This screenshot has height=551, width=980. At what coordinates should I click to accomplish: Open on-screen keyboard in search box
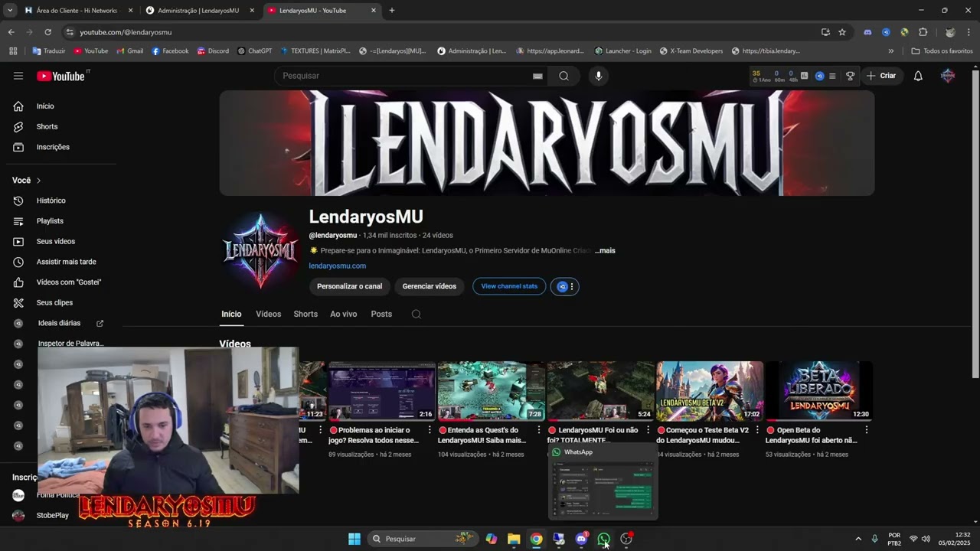pos(537,76)
